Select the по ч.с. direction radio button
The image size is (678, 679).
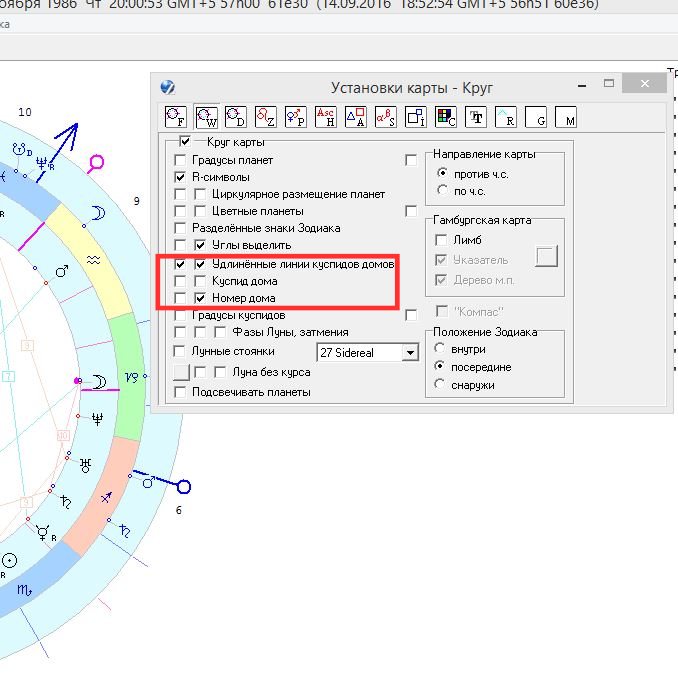point(443,190)
